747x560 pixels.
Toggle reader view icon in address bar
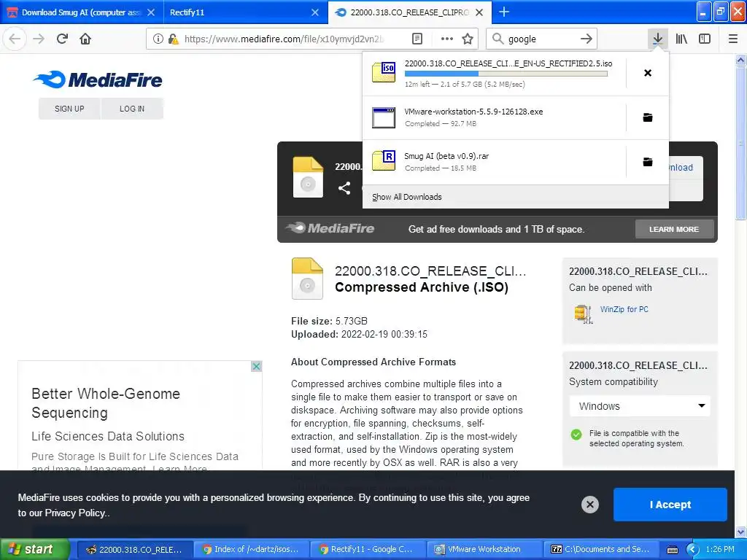[417, 39]
